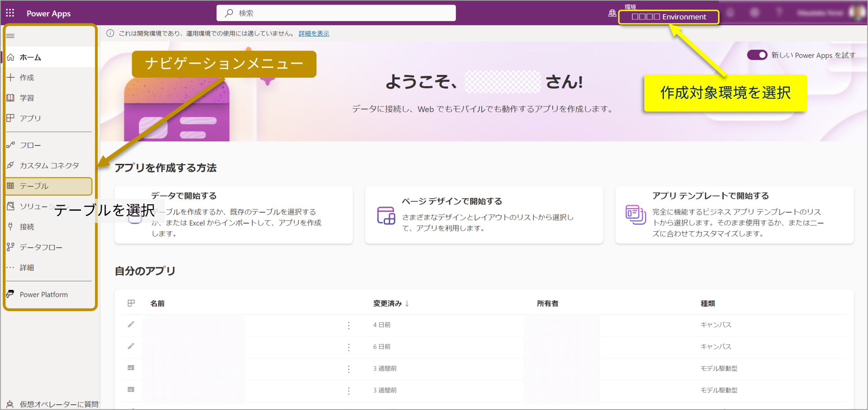The height and width of the screenshot is (410, 868).
Task: Click the フロー sidebar icon
Action: point(11,145)
